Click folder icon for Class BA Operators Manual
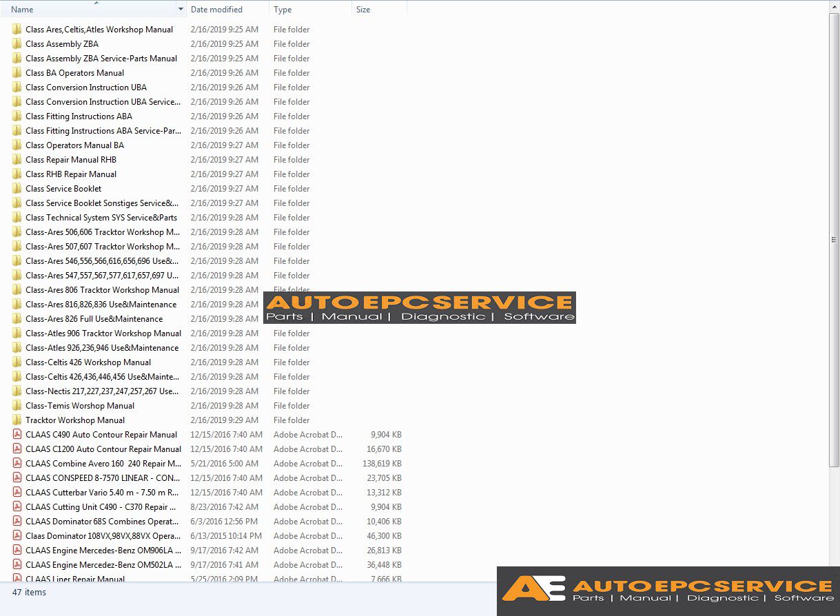Screen dimensions: 840x616 point(17,73)
